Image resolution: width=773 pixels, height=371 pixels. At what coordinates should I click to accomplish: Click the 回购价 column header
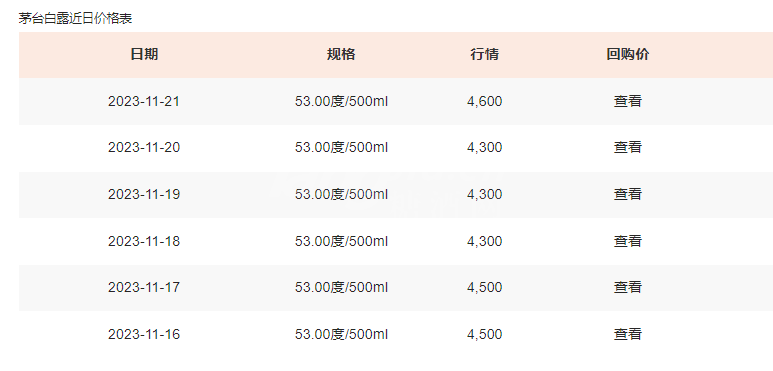628,54
